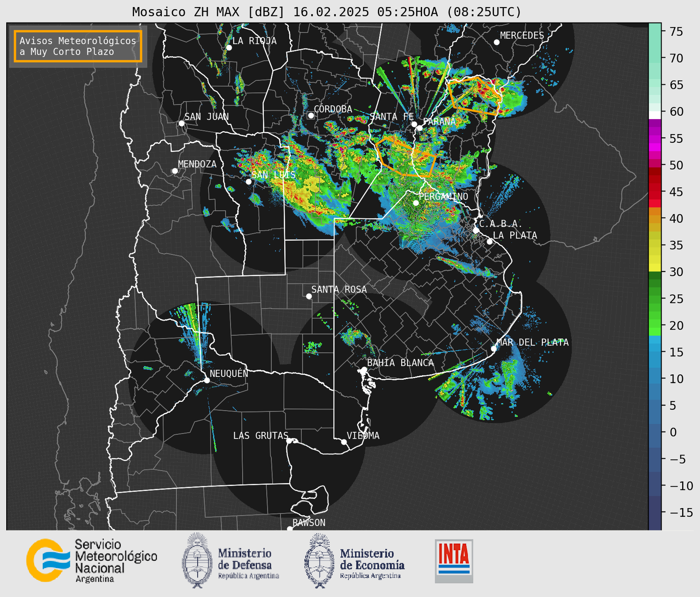700x597 pixels.
Task: Click the CÓRDOBA city label
Action: coord(333,109)
